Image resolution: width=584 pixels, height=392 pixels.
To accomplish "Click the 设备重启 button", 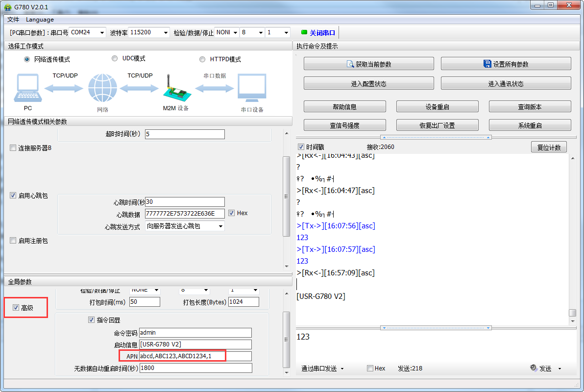I will (x=437, y=107).
